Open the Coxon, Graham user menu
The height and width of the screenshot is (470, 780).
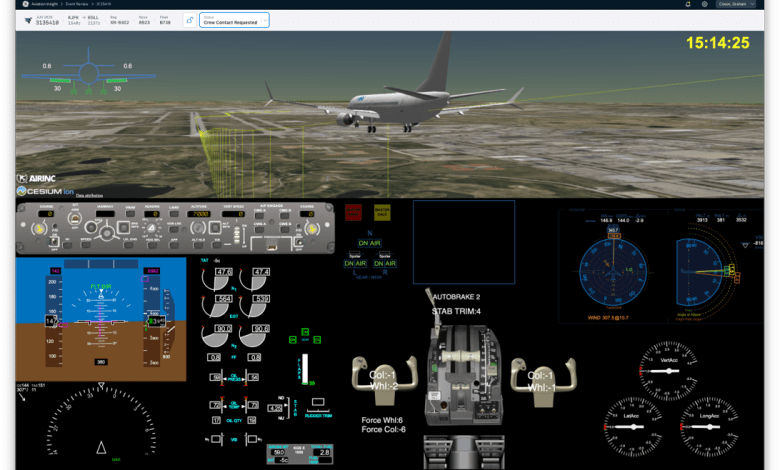click(736, 4)
